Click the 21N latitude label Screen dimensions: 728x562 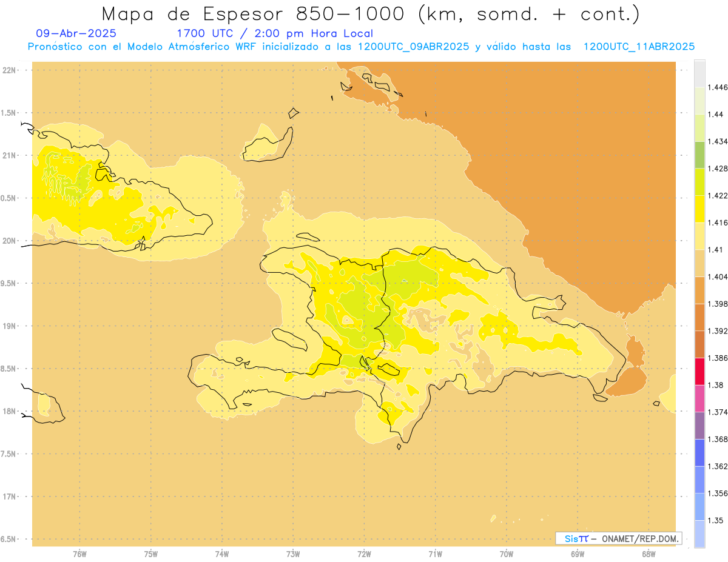(9, 155)
